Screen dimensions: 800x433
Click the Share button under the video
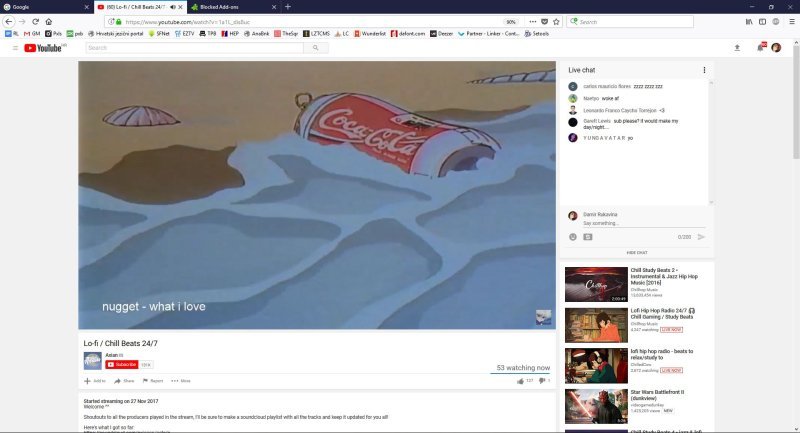(125, 380)
